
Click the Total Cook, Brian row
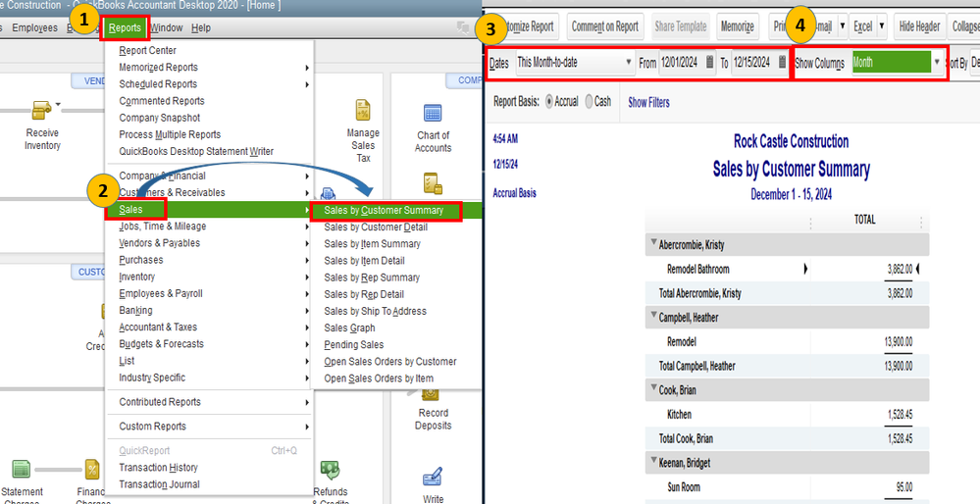tap(788, 438)
